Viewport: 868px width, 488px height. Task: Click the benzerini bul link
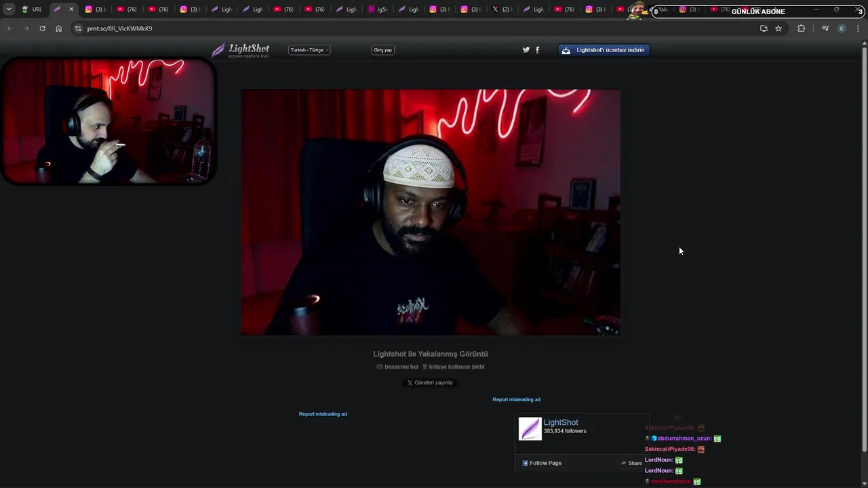(397, 367)
